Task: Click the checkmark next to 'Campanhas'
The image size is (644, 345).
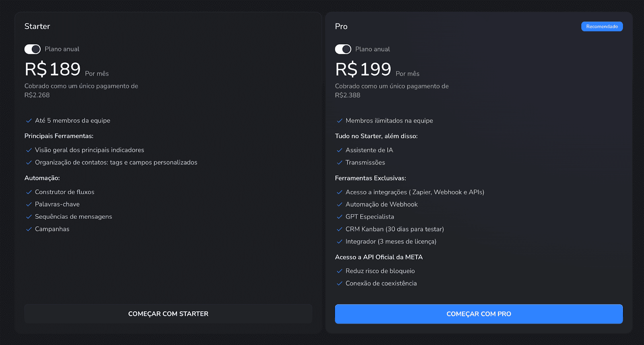Action: click(29, 229)
